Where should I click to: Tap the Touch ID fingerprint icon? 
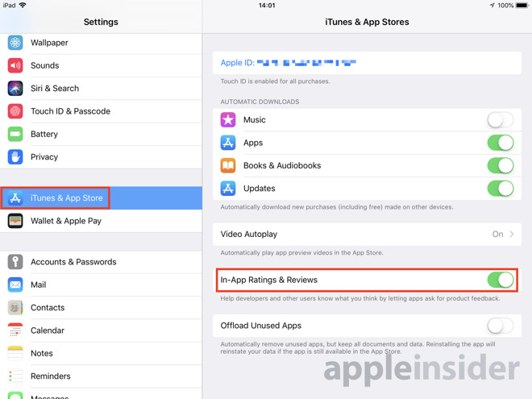click(15, 111)
